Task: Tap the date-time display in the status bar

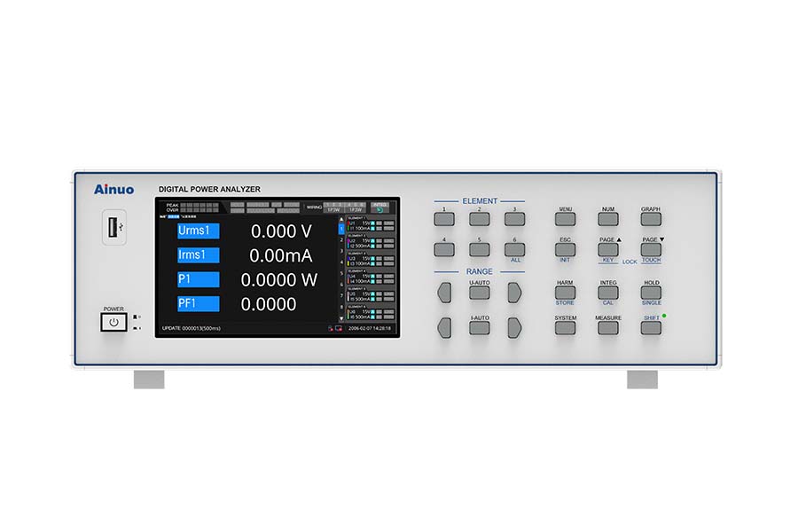Action: click(369, 328)
